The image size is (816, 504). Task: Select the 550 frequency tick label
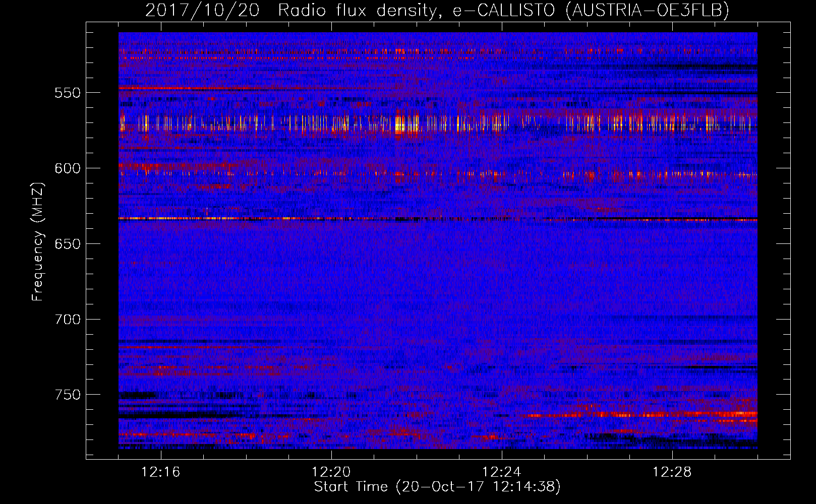pyautogui.click(x=68, y=93)
